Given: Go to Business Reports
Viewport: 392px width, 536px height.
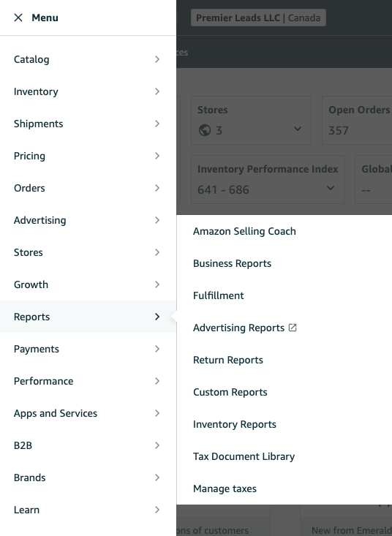Looking at the screenshot, I should click(232, 263).
